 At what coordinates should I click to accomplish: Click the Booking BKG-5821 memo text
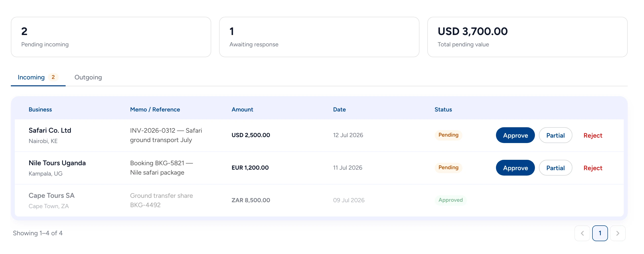pyautogui.click(x=162, y=168)
